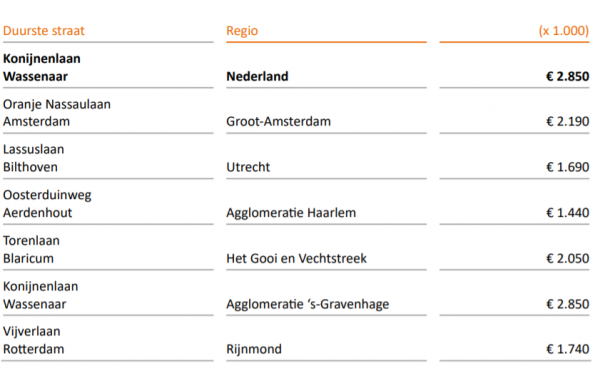This screenshot has width=600, height=376.
Task: Click the Nederland region cell
Action: [257, 76]
